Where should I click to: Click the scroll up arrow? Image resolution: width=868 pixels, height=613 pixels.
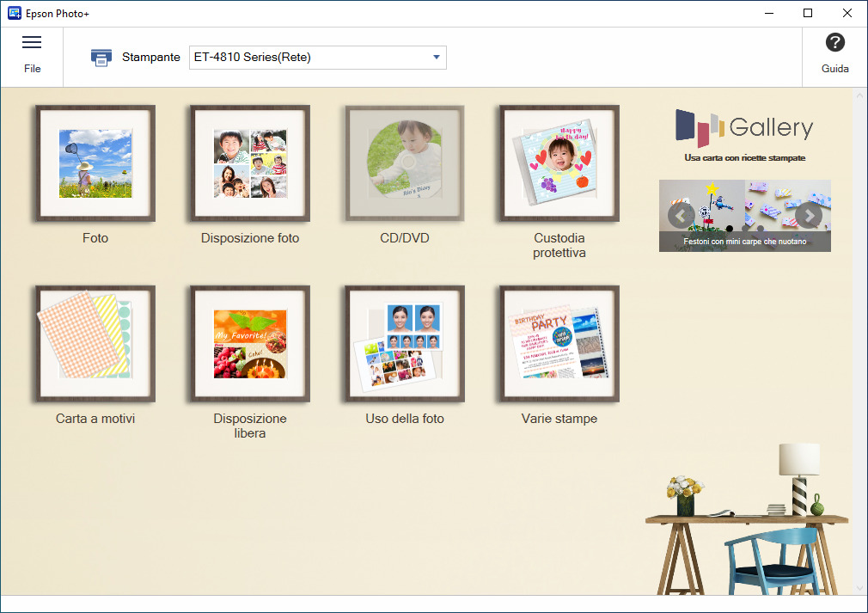[860, 95]
